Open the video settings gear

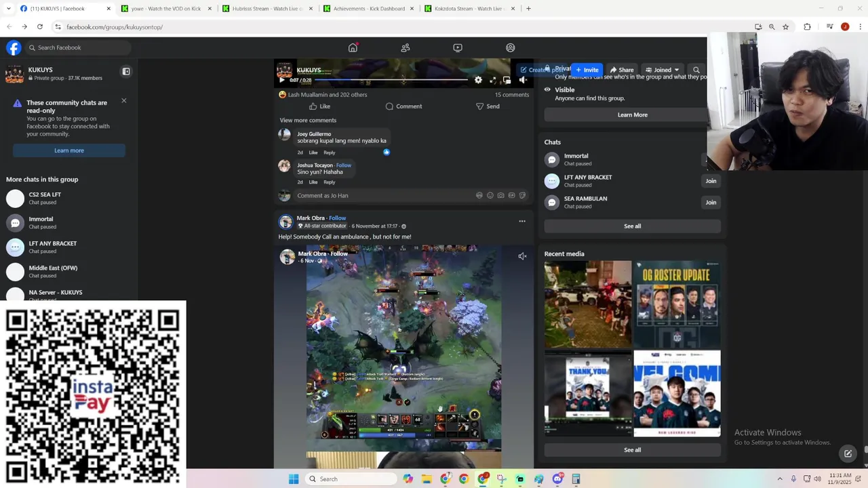(x=478, y=80)
